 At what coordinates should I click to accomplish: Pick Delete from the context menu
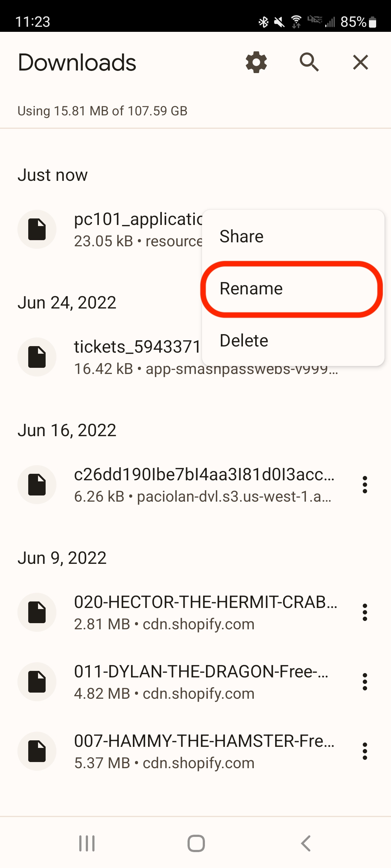pos(244,340)
